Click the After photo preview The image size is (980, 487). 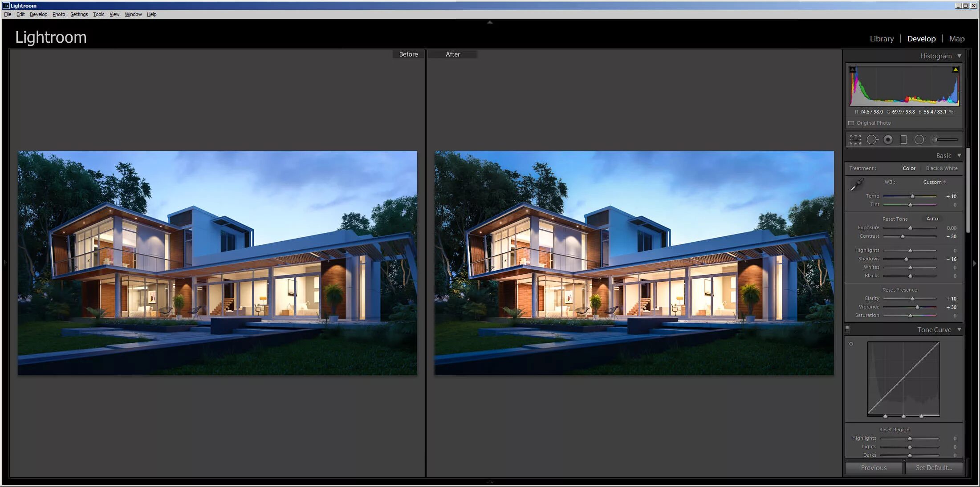pos(634,263)
